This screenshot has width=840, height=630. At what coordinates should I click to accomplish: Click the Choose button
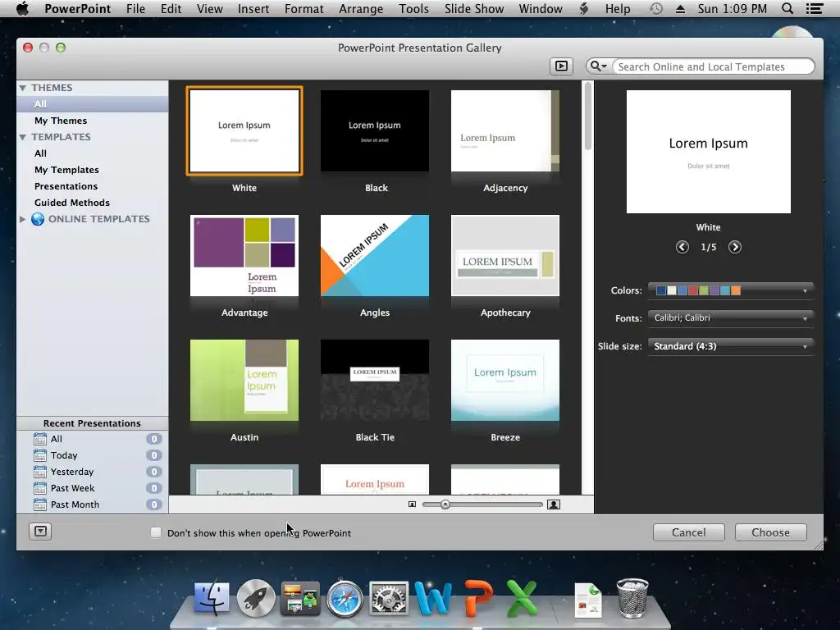point(770,532)
